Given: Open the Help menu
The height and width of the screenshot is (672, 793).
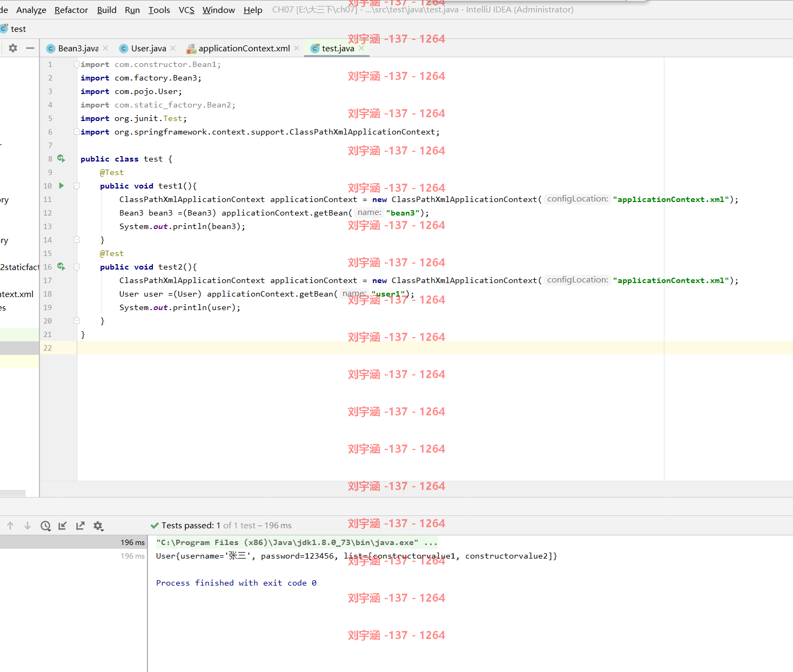Looking at the screenshot, I should tap(253, 10).
